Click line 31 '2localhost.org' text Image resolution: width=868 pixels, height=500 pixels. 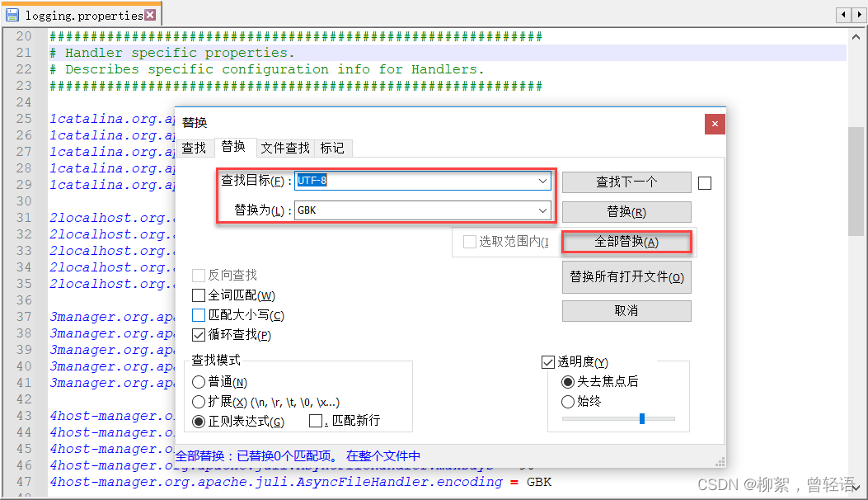(x=112, y=218)
